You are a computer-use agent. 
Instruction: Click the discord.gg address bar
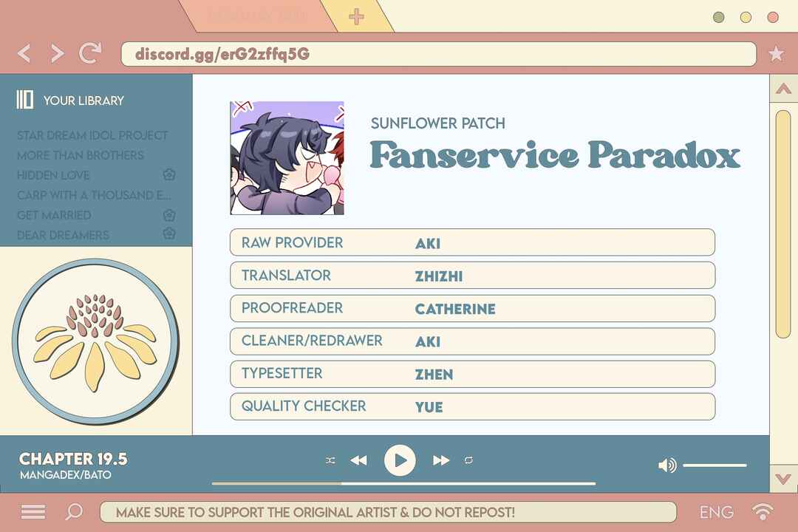(x=439, y=54)
